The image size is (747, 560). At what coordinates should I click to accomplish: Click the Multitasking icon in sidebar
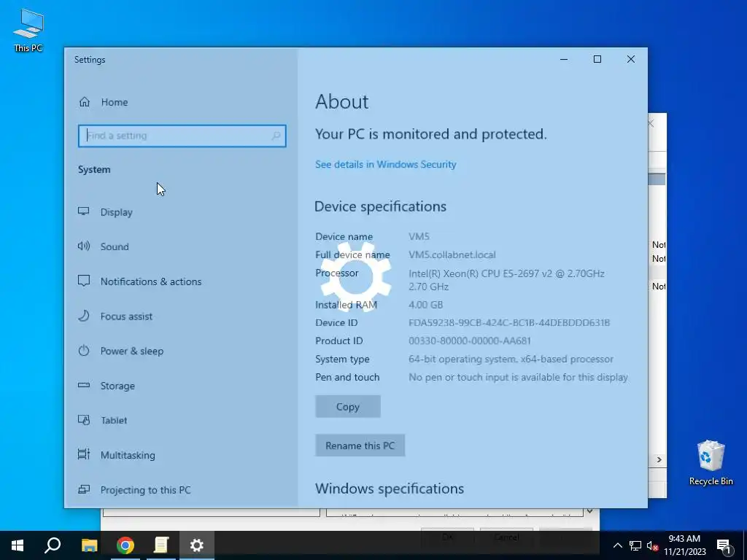[84, 454]
